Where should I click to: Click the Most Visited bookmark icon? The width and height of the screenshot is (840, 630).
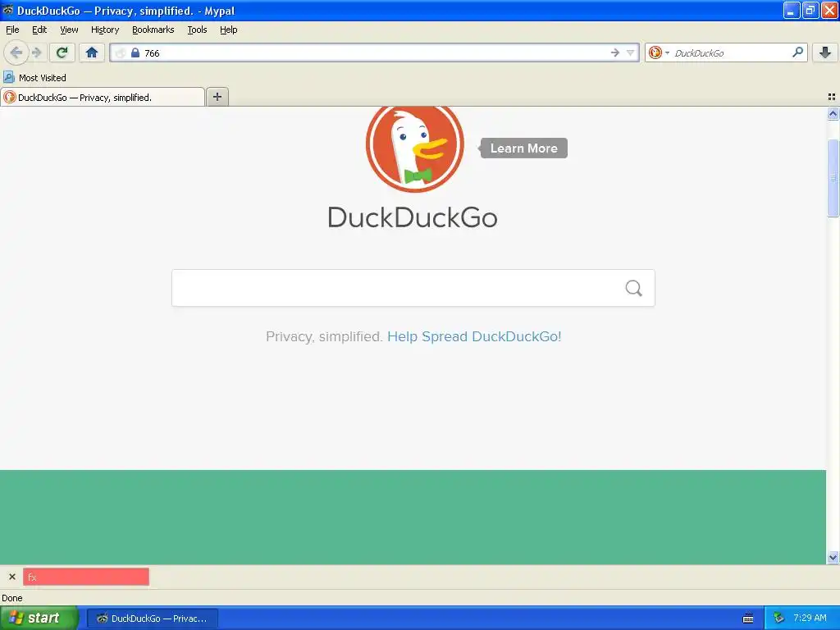[x=9, y=77]
